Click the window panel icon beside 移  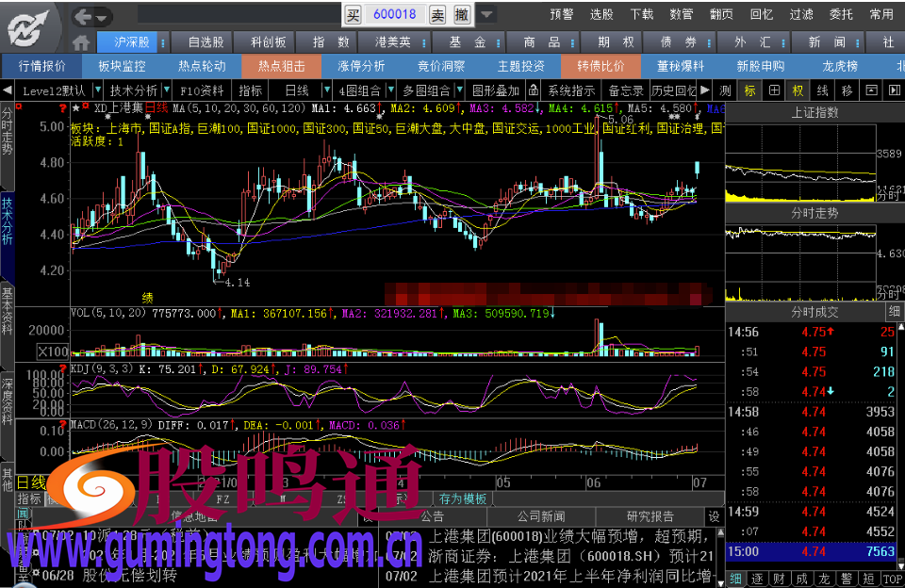tap(871, 90)
